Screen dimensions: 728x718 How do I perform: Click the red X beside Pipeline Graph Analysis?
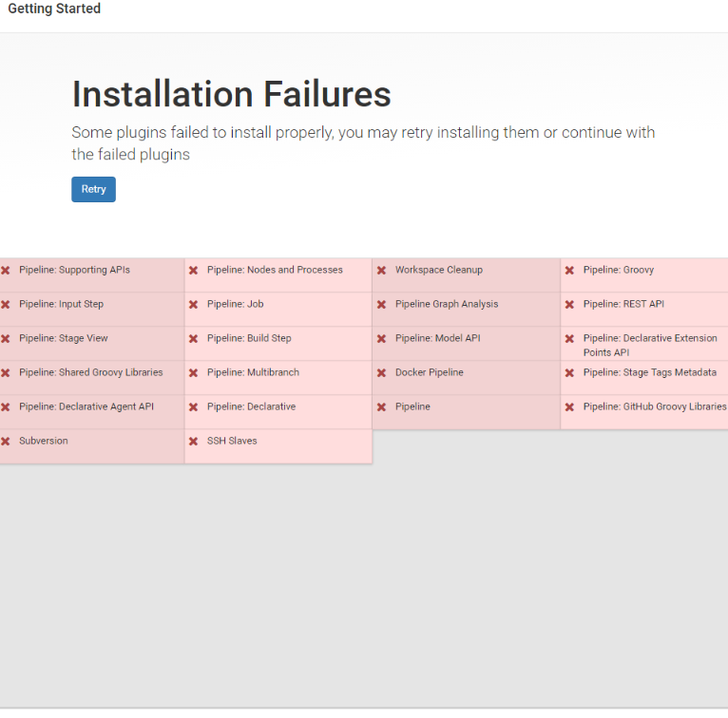click(382, 305)
